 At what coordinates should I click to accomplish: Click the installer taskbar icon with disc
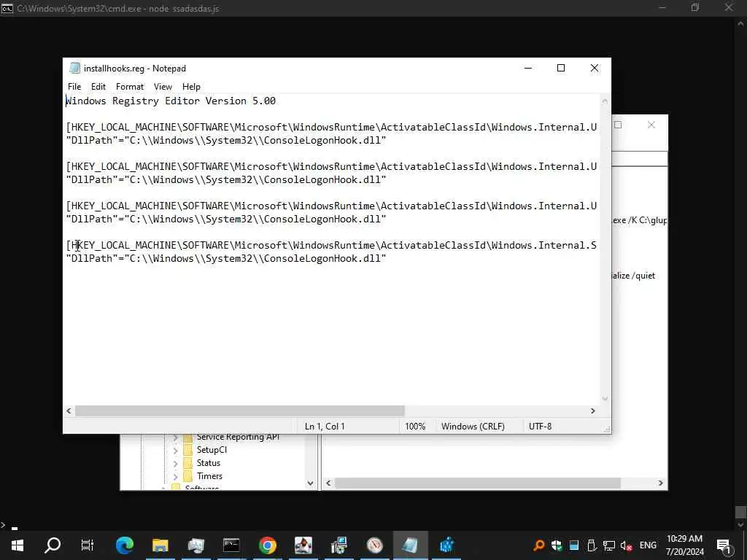click(x=338, y=545)
